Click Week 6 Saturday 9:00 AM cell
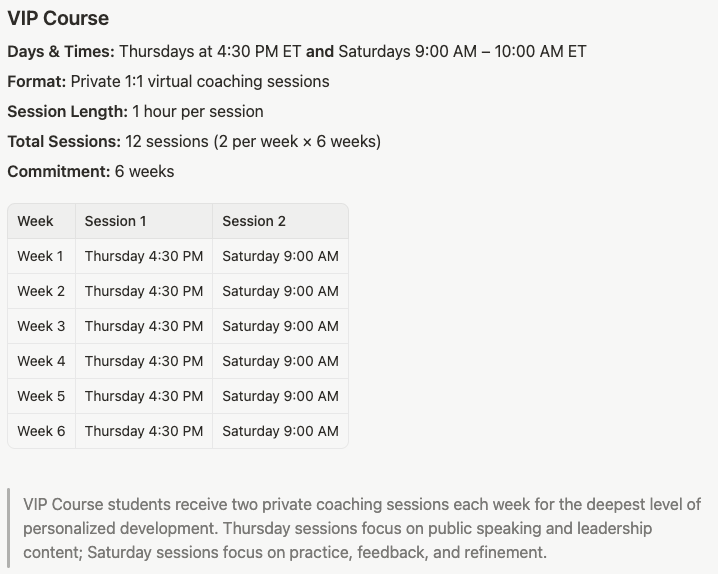Screen dimensions: 718x574 point(280,431)
